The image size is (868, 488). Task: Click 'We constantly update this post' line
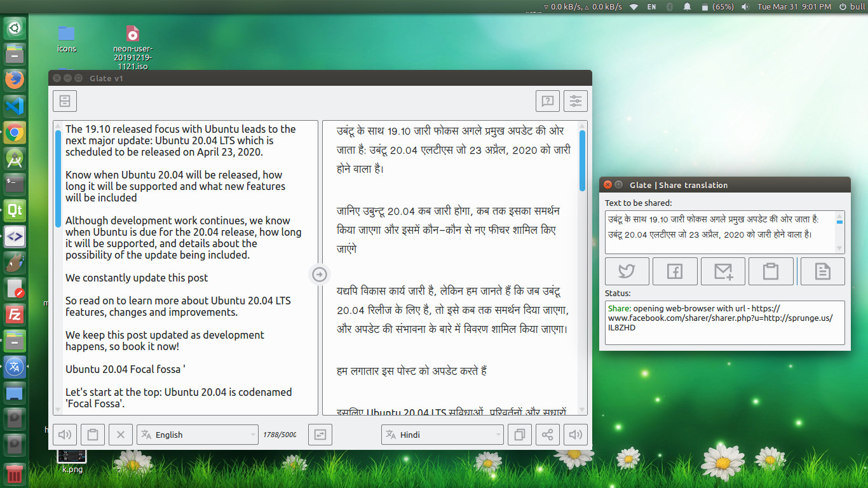point(137,278)
